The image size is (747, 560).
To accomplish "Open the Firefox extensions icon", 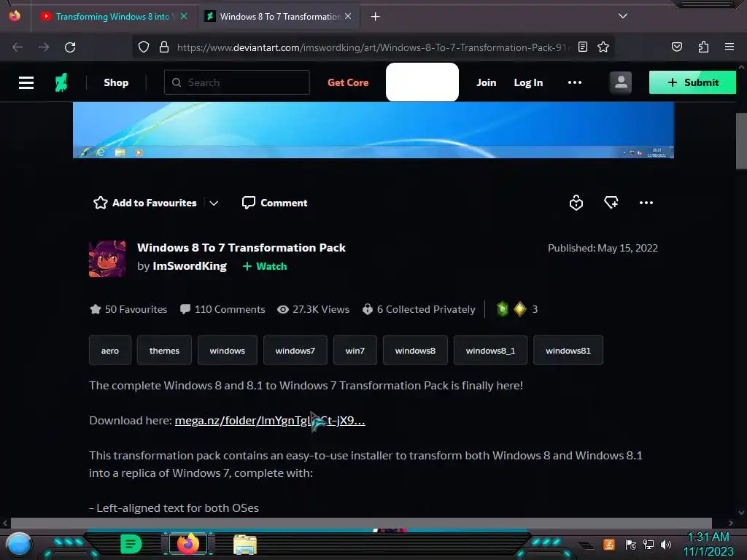I will (x=703, y=47).
